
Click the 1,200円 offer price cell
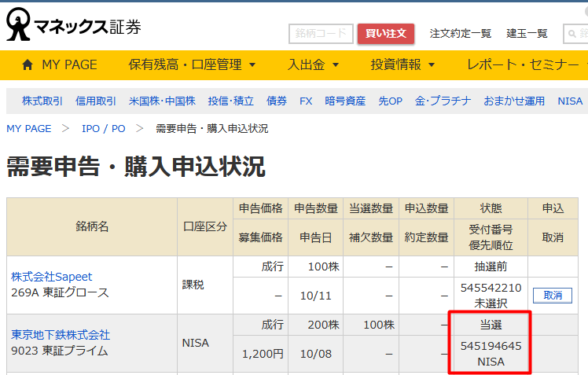tap(261, 354)
